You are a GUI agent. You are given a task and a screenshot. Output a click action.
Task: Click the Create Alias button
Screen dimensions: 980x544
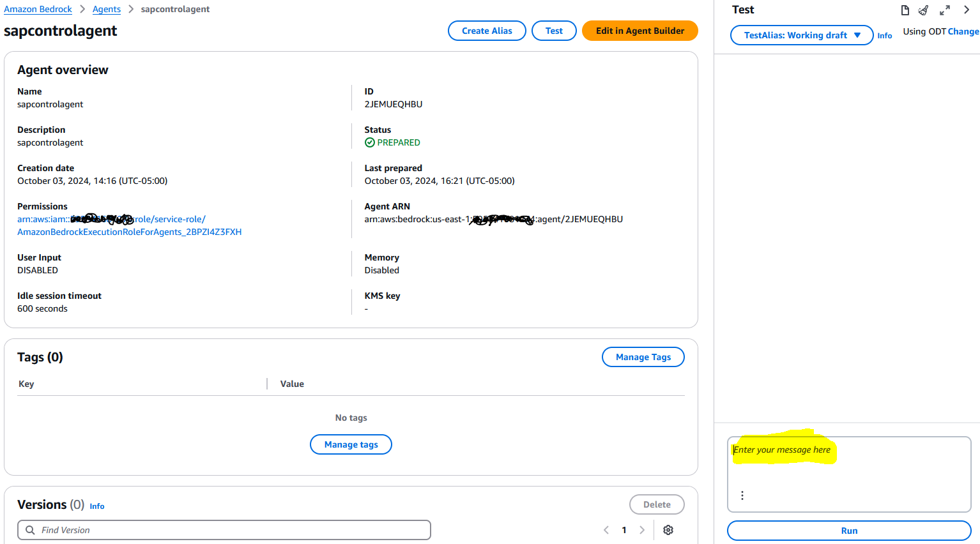[x=487, y=31]
